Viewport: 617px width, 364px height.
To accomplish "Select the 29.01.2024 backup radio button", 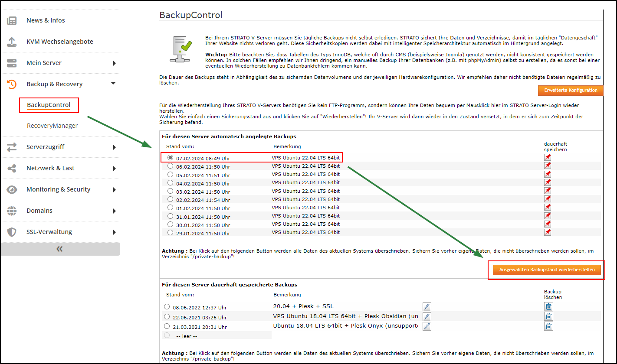I will coord(170,232).
